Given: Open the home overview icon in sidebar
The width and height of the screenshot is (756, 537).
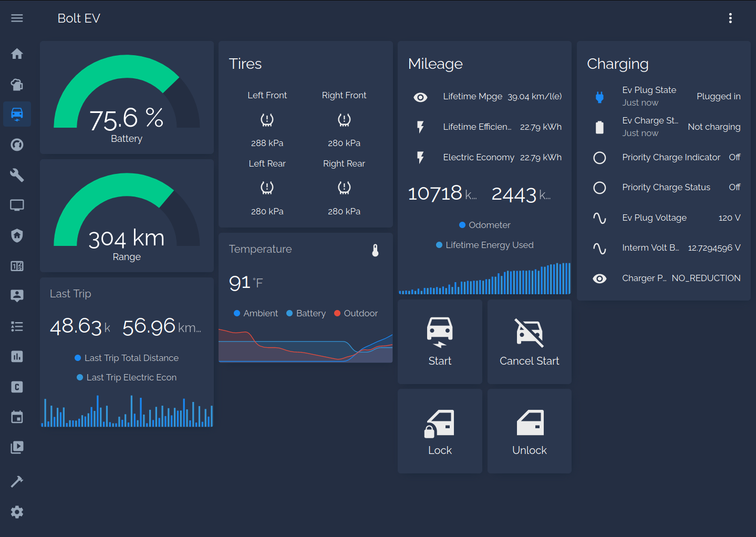Looking at the screenshot, I should point(17,54).
